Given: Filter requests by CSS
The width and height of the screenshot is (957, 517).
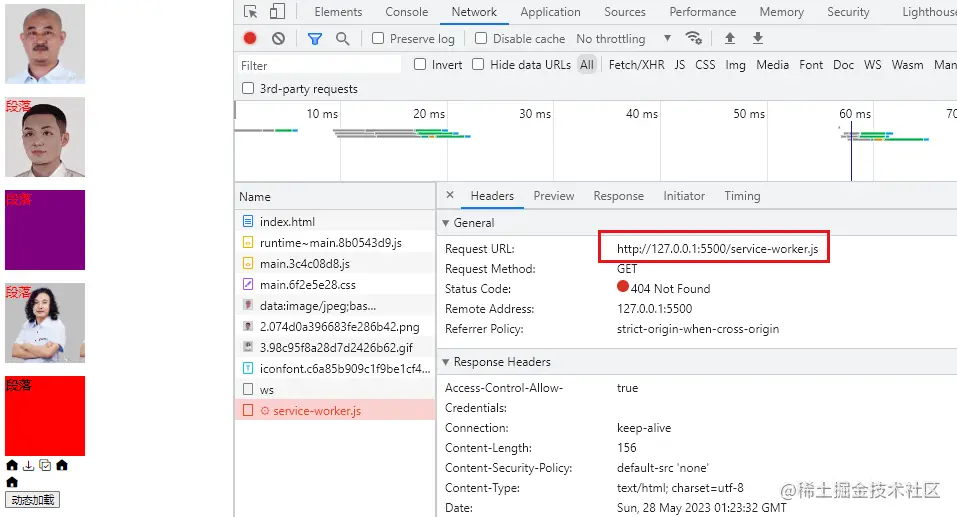Looking at the screenshot, I should [x=705, y=65].
